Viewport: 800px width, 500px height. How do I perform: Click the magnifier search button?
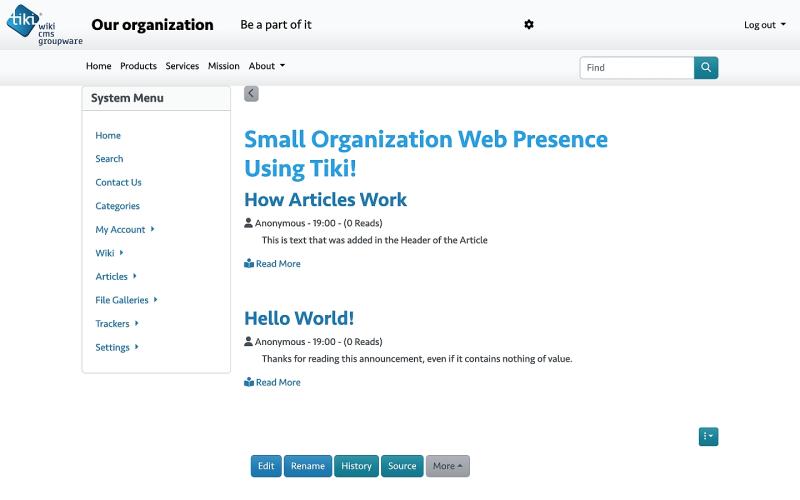tap(706, 67)
